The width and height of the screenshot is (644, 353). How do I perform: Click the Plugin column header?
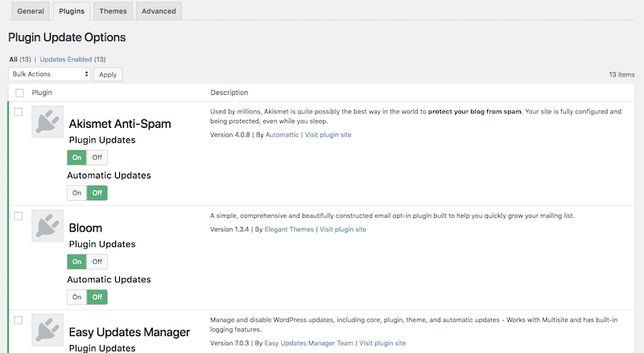42,92
